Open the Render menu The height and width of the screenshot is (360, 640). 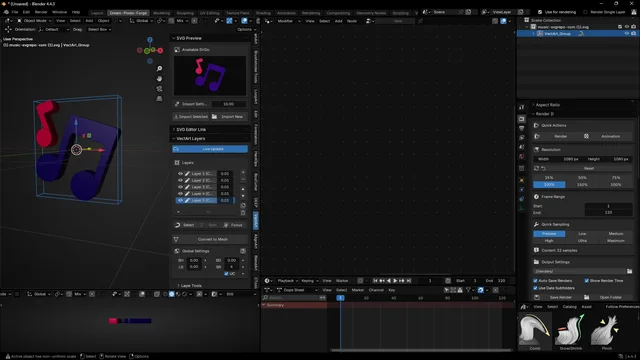41,12
